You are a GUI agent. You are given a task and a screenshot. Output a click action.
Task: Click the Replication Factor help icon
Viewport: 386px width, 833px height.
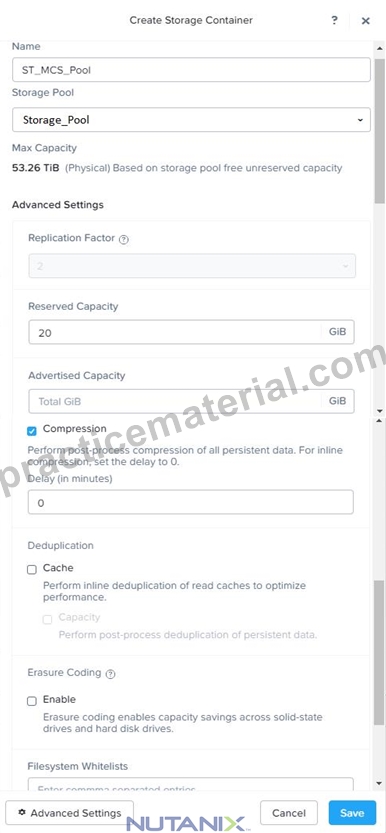tap(124, 239)
